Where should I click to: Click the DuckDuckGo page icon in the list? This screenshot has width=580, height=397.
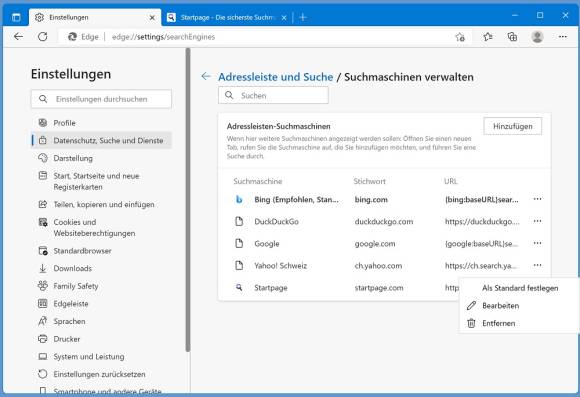(239, 221)
